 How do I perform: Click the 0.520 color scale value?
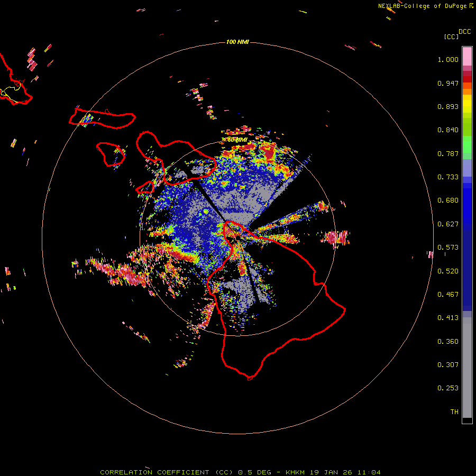[448, 271]
